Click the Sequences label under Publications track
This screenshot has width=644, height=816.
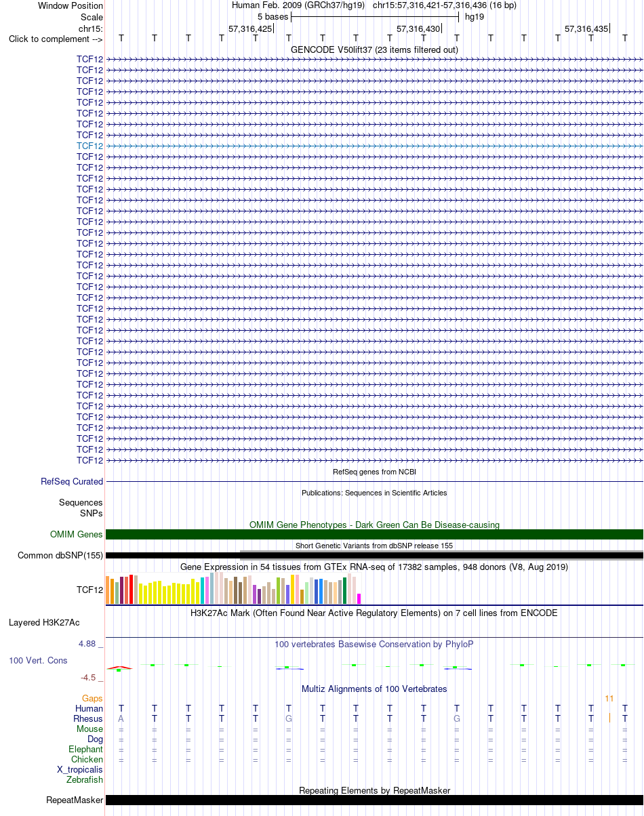tap(81, 503)
